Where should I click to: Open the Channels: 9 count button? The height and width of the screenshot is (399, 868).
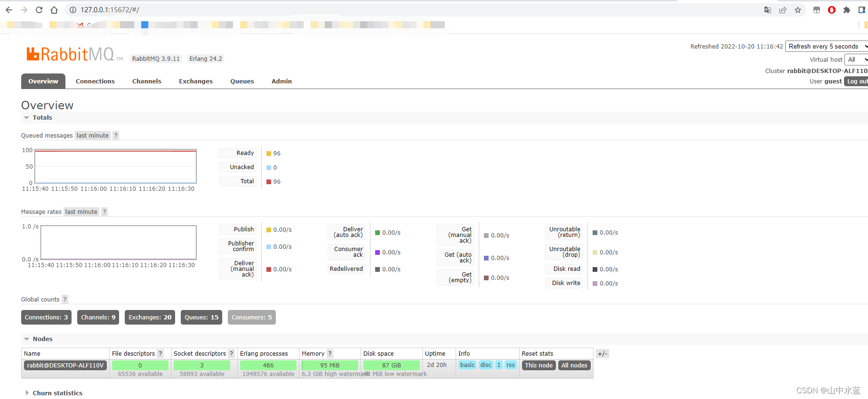pos(98,318)
